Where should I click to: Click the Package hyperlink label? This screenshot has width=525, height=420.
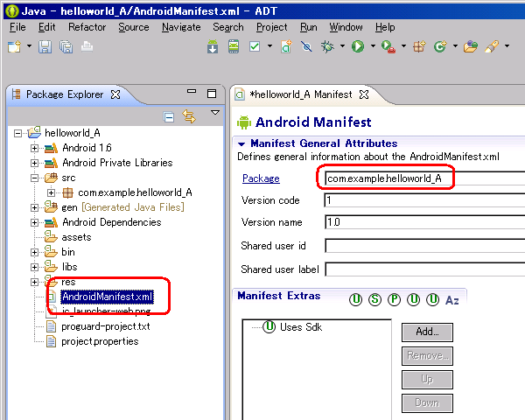pyautogui.click(x=261, y=178)
